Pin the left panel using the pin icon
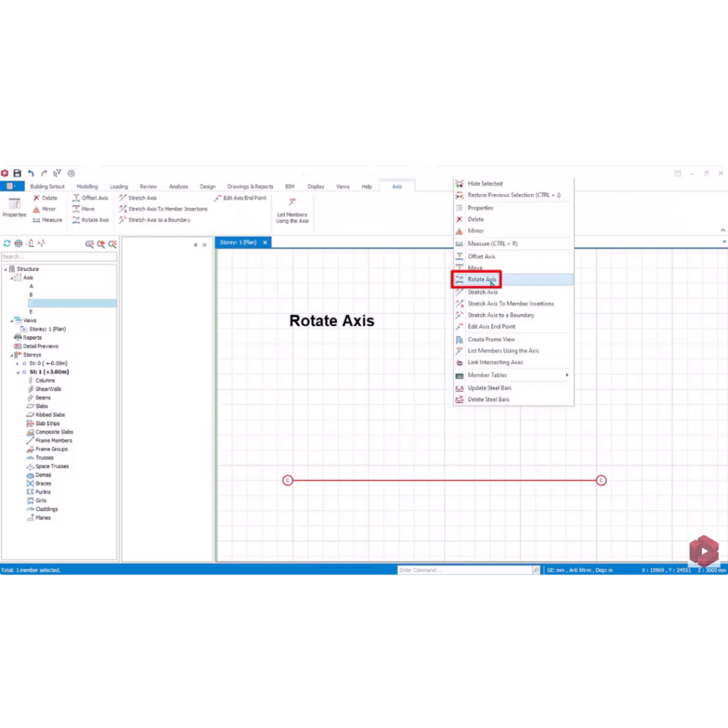 pyautogui.click(x=195, y=243)
